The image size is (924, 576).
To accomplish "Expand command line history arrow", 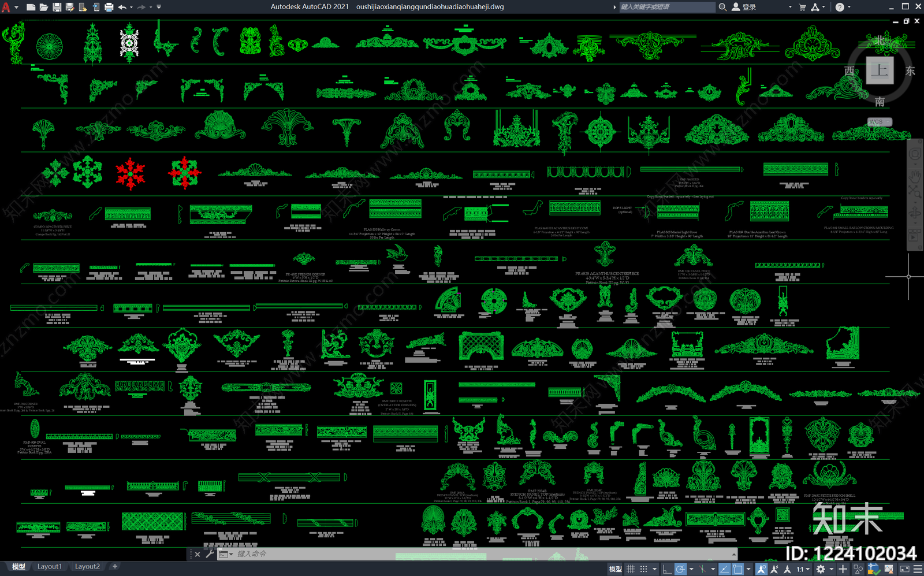I will pos(734,554).
